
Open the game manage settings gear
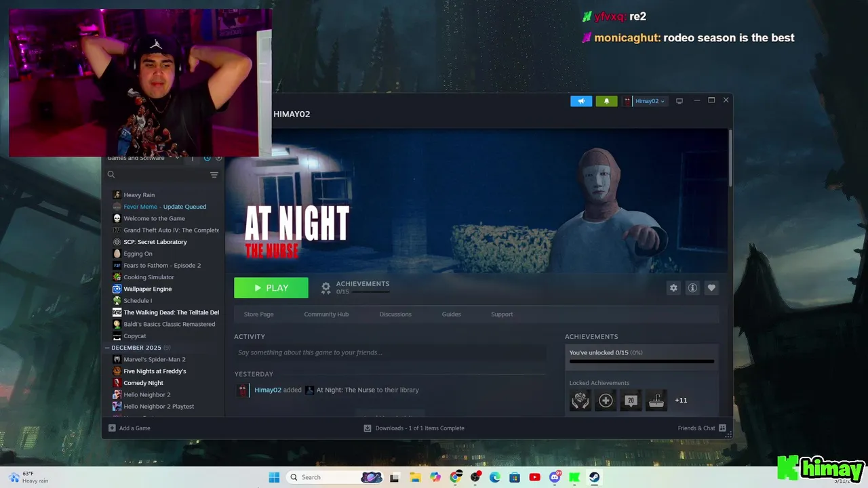(x=673, y=288)
